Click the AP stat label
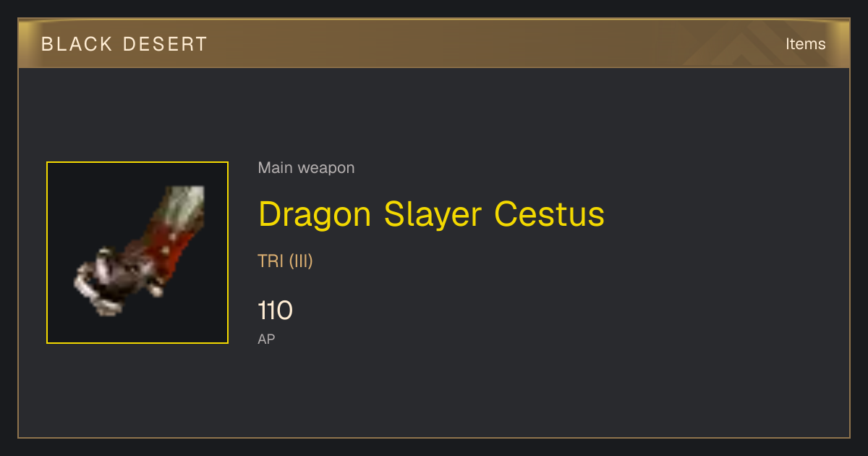The image size is (868, 456). pyautogui.click(x=266, y=339)
